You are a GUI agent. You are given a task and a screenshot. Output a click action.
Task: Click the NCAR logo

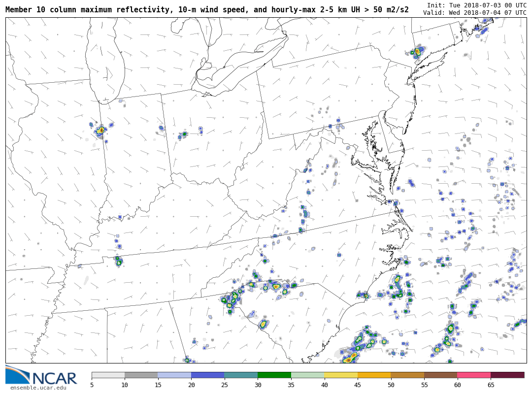41,375
